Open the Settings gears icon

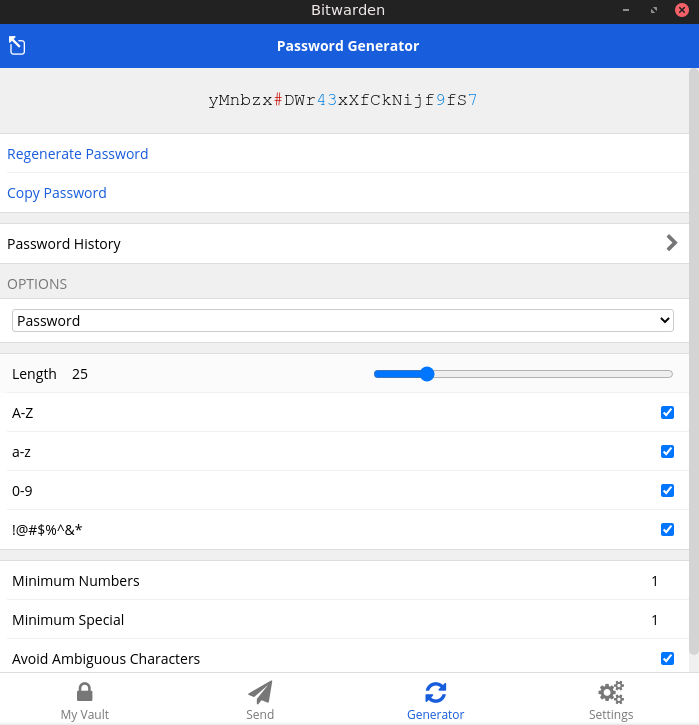[x=611, y=692]
